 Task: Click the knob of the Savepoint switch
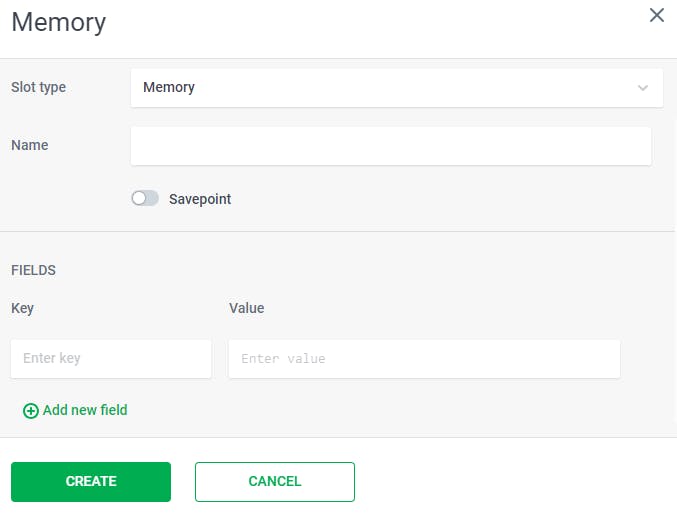pos(139,199)
